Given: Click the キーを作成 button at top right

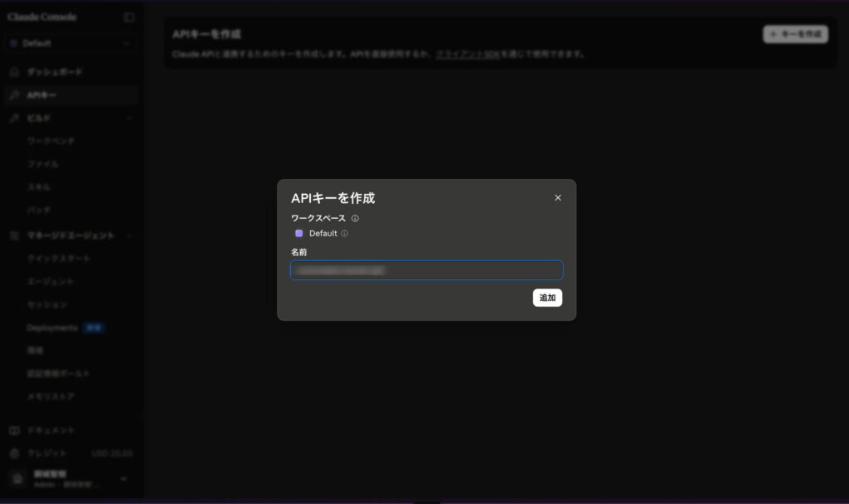Looking at the screenshot, I should point(795,34).
